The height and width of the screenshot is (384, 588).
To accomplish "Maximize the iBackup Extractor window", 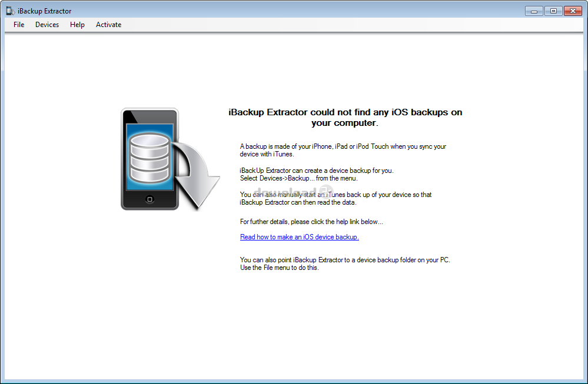I will 553,11.
